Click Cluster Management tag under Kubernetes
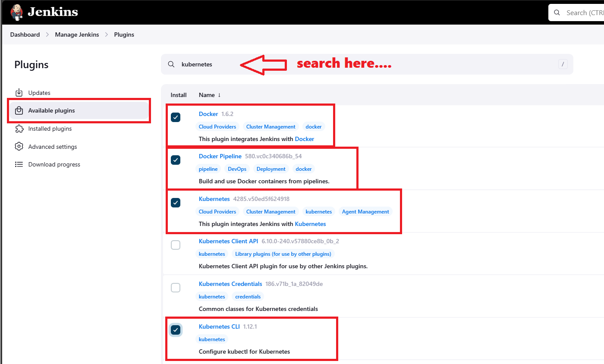 point(271,212)
